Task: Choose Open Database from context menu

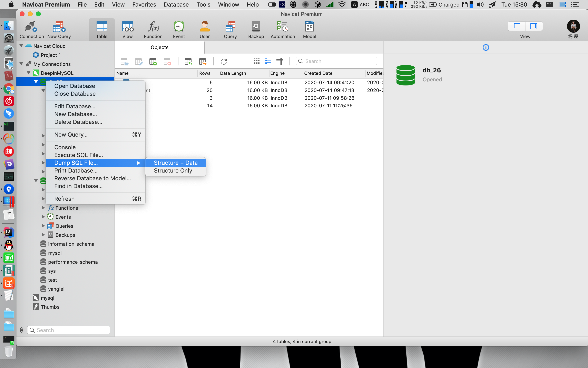Action: click(96, 86)
